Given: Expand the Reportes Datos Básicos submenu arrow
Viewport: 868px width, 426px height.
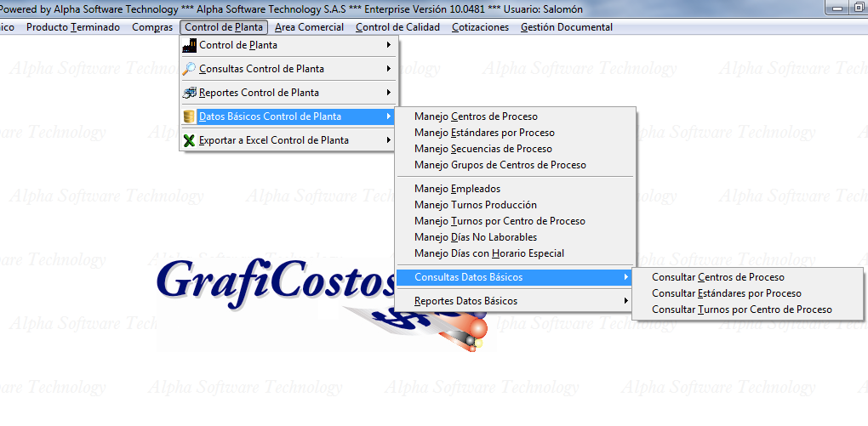Looking at the screenshot, I should (626, 301).
